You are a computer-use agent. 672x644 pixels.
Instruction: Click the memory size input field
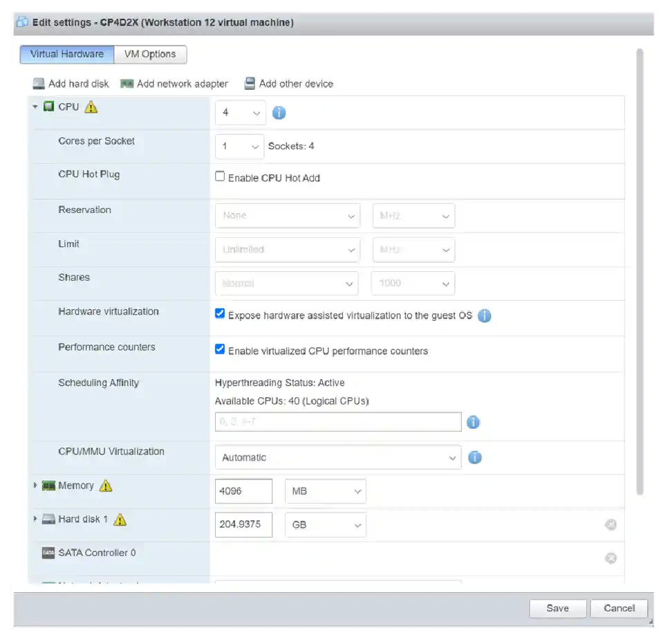243,491
